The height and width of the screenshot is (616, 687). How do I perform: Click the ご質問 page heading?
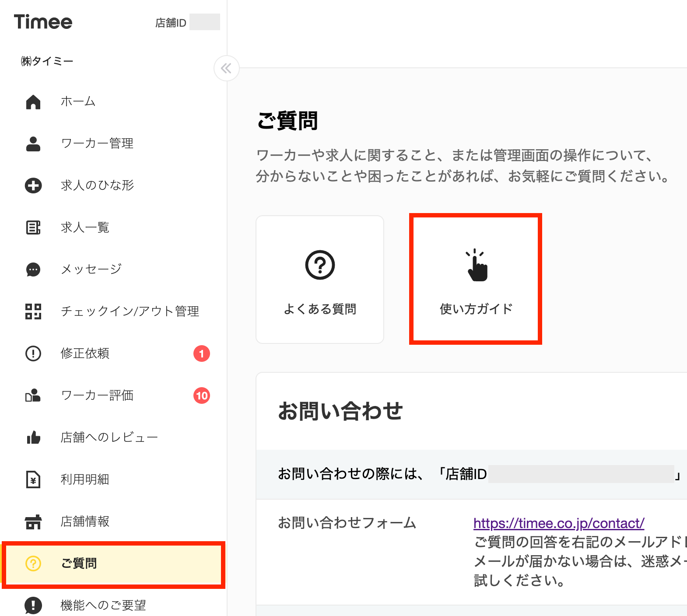[x=287, y=121]
